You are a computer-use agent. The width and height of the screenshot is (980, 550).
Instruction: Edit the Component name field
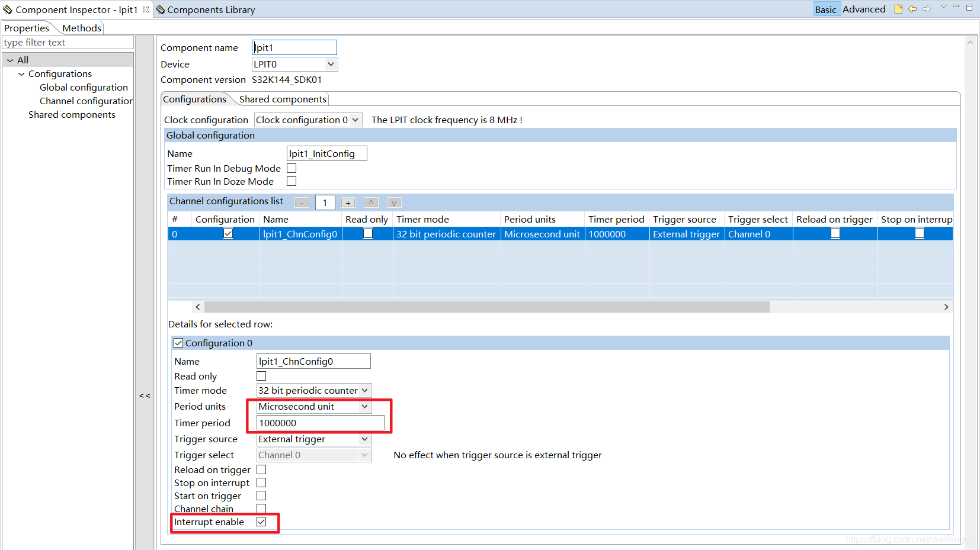point(294,47)
